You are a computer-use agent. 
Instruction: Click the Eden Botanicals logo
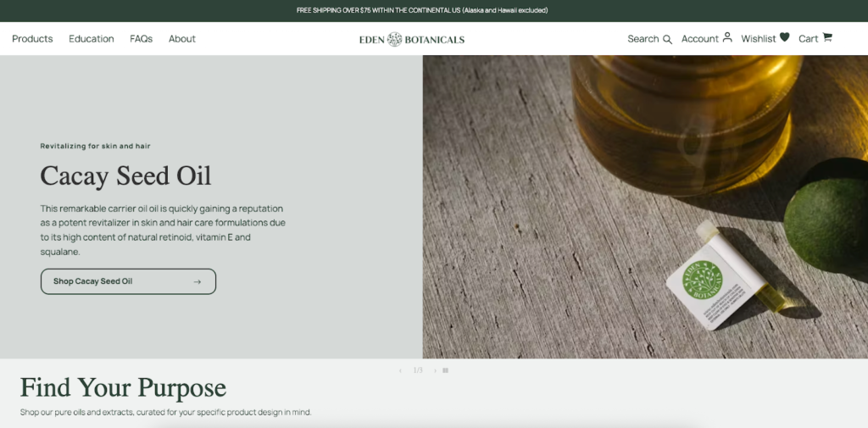(412, 39)
